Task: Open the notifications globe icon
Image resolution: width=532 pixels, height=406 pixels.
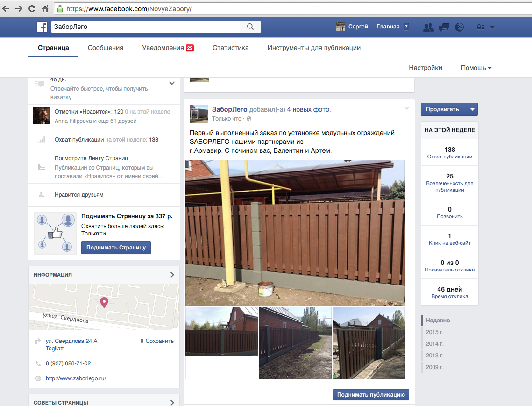Action: [460, 27]
